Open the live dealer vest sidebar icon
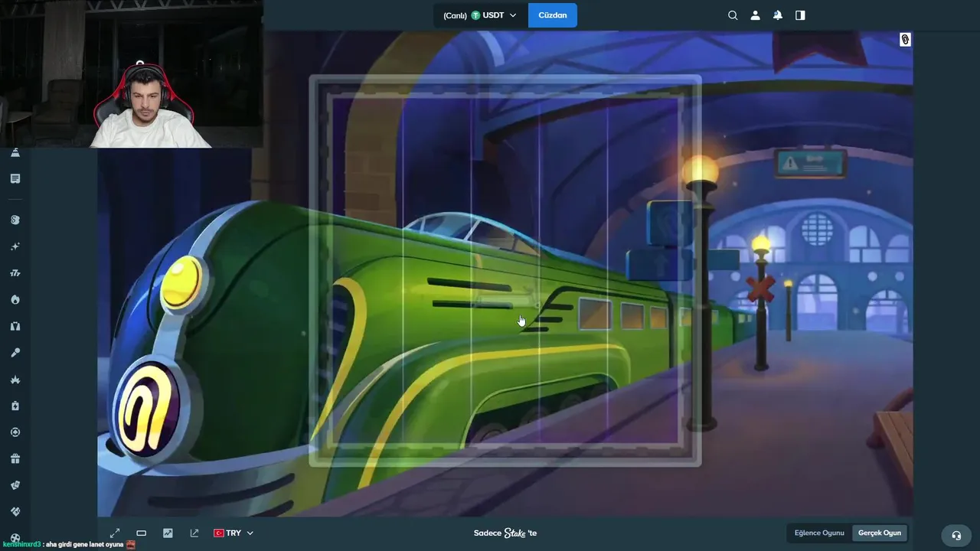The height and width of the screenshot is (551, 980). [x=15, y=326]
